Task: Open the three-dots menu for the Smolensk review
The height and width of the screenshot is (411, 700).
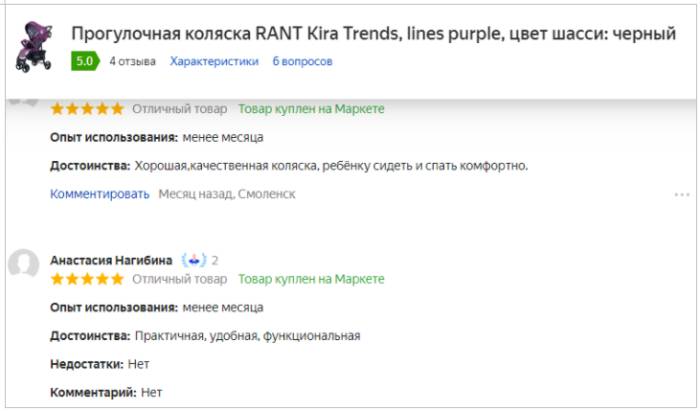Action: point(682,195)
